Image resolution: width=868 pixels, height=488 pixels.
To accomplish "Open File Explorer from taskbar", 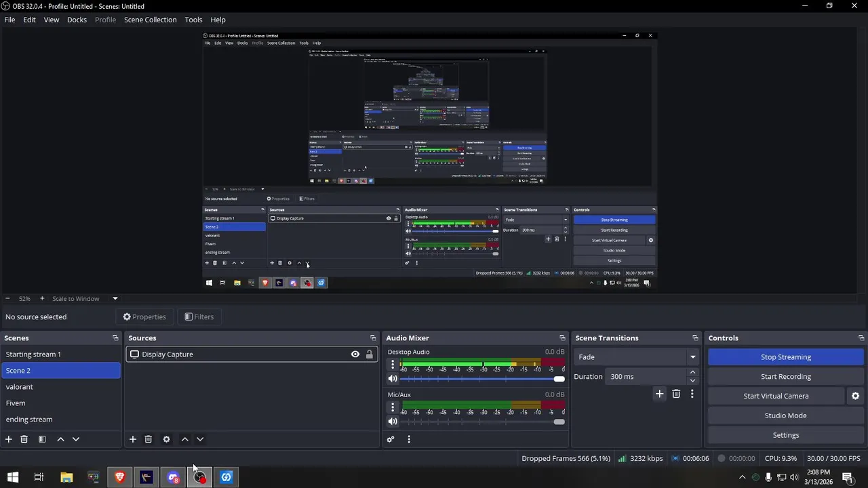I will [66, 477].
